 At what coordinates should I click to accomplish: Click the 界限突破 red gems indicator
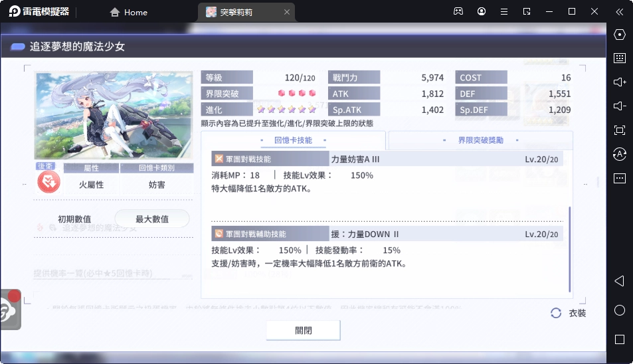297,93
